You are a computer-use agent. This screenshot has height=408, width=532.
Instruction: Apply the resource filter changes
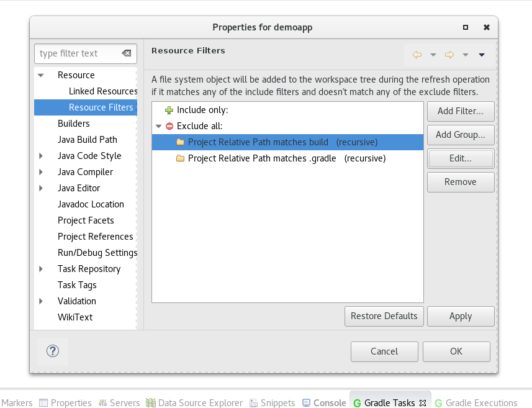(461, 316)
